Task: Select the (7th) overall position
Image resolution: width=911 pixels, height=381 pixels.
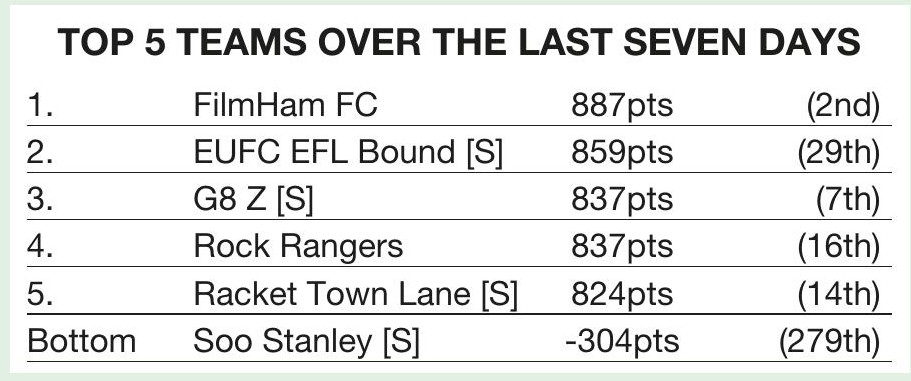Action: coord(848,200)
